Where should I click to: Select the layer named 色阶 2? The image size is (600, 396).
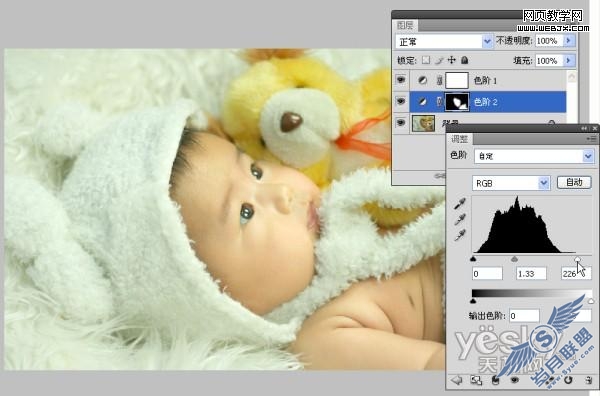486,102
